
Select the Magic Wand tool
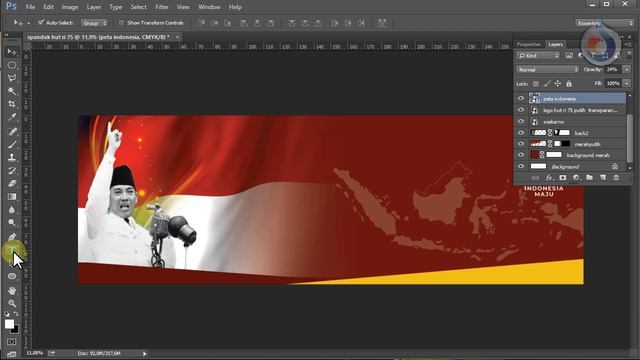[12, 91]
